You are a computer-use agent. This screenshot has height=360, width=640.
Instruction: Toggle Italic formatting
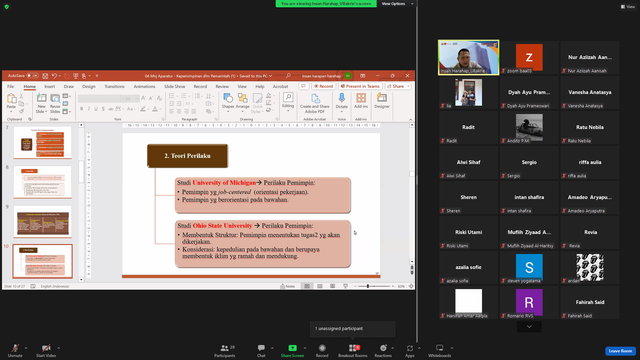pos(89,109)
